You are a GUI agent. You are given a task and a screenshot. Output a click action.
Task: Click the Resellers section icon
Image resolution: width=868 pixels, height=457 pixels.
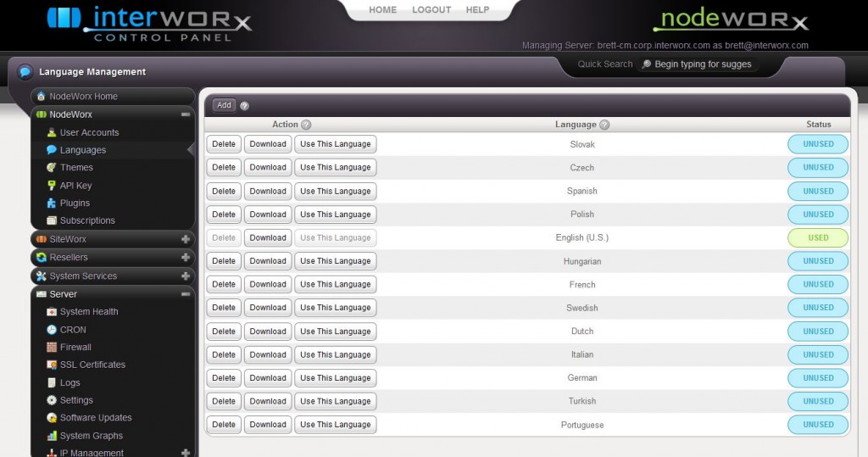[x=41, y=257]
